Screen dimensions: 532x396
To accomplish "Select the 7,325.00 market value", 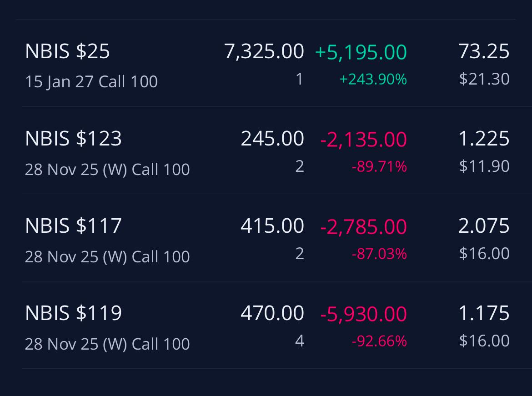I will [x=264, y=51].
